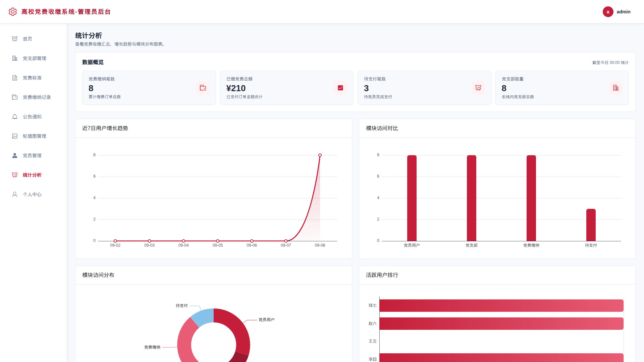Click the 09-08 x-axis label
This screenshot has height=362, width=644.
(320, 245)
